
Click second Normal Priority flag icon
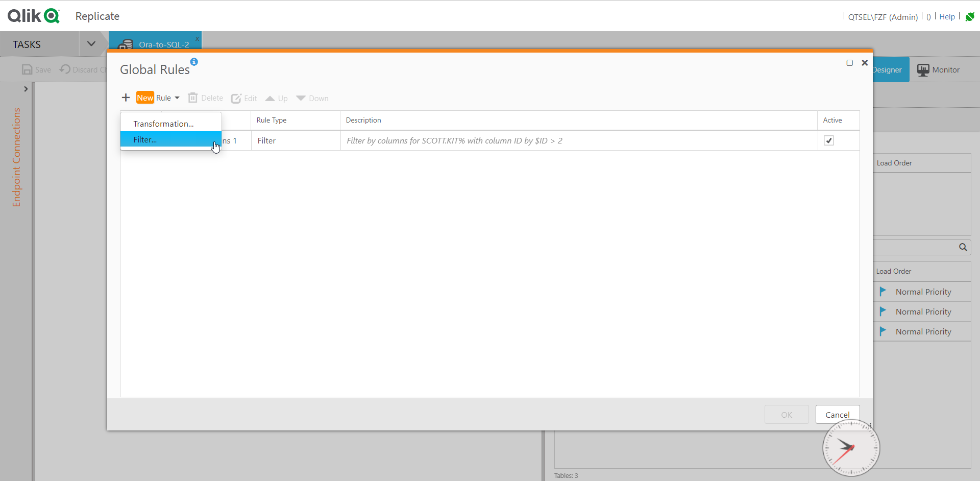coord(883,311)
